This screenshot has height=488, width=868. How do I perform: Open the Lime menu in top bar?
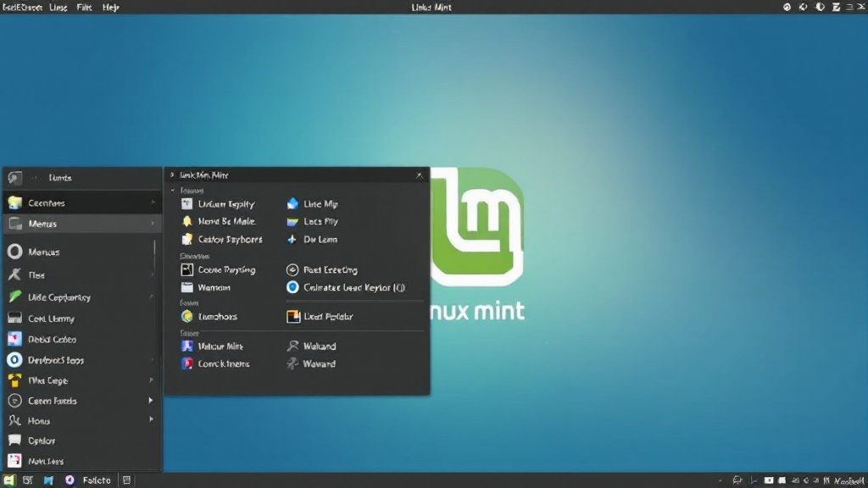pos(58,7)
